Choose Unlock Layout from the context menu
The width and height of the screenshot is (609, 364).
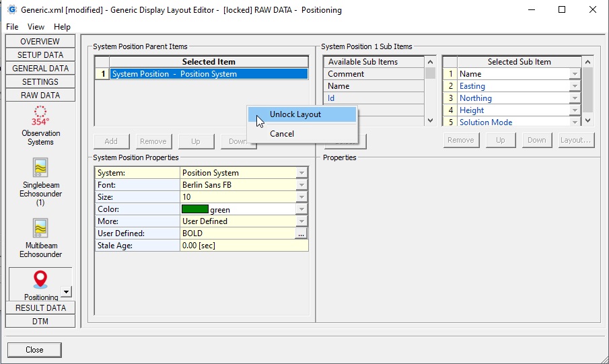point(295,114)
